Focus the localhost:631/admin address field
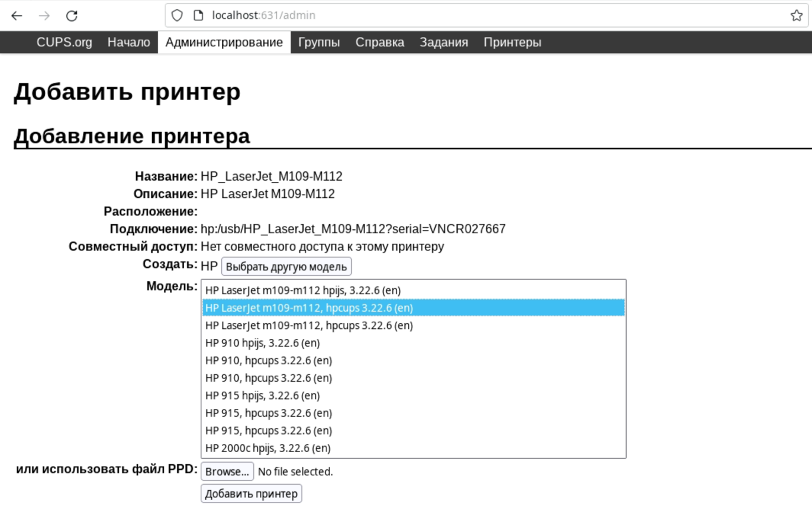 (443, 15)
